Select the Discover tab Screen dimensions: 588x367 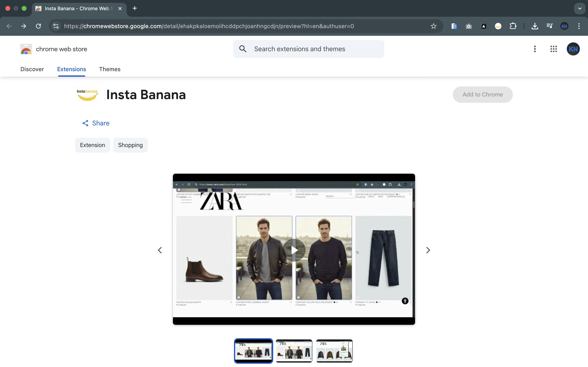click(32, 69)
